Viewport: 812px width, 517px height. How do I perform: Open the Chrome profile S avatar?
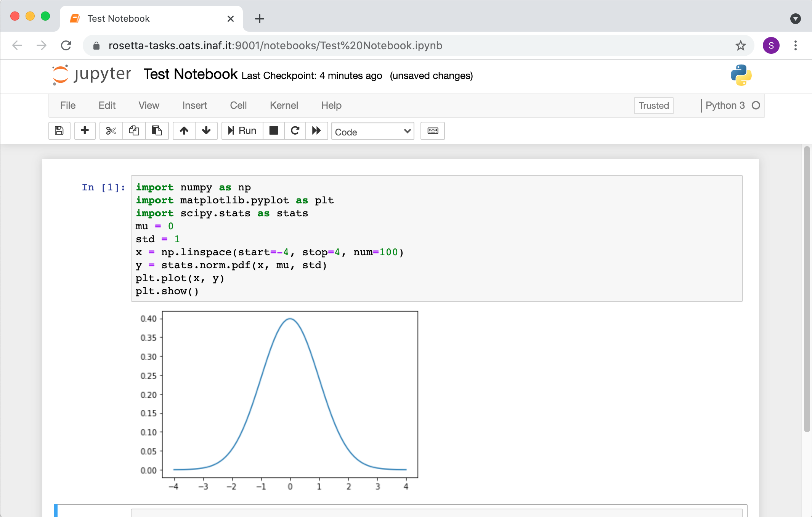(x=771, y=46)
